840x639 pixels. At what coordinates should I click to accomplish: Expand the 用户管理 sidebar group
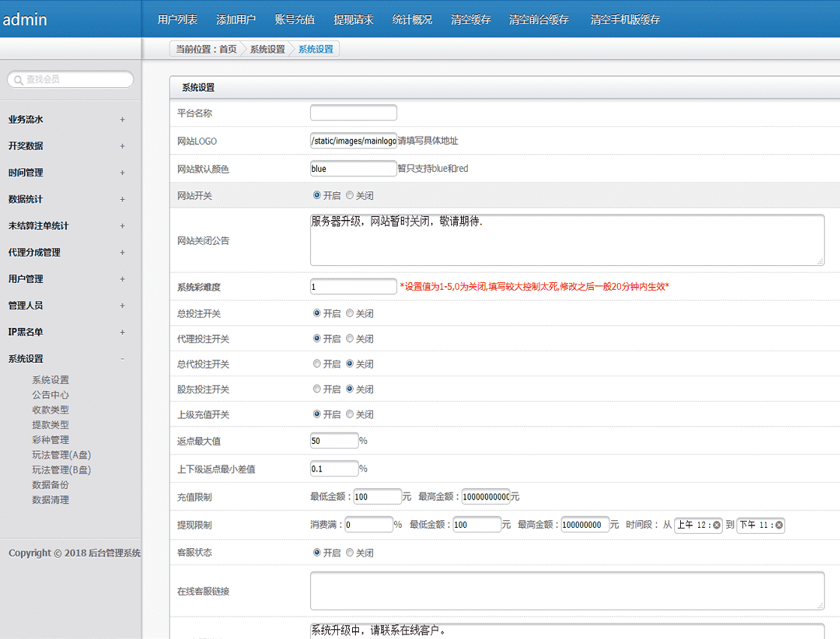click(122, 279)
